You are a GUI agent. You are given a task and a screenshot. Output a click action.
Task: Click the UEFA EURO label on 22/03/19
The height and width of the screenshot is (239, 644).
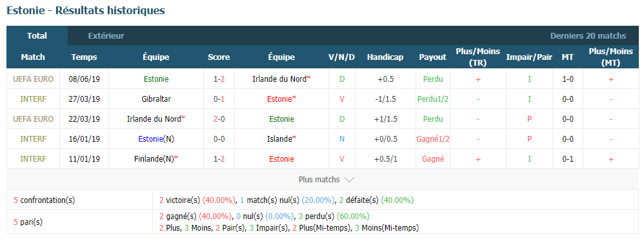(34, 119)
